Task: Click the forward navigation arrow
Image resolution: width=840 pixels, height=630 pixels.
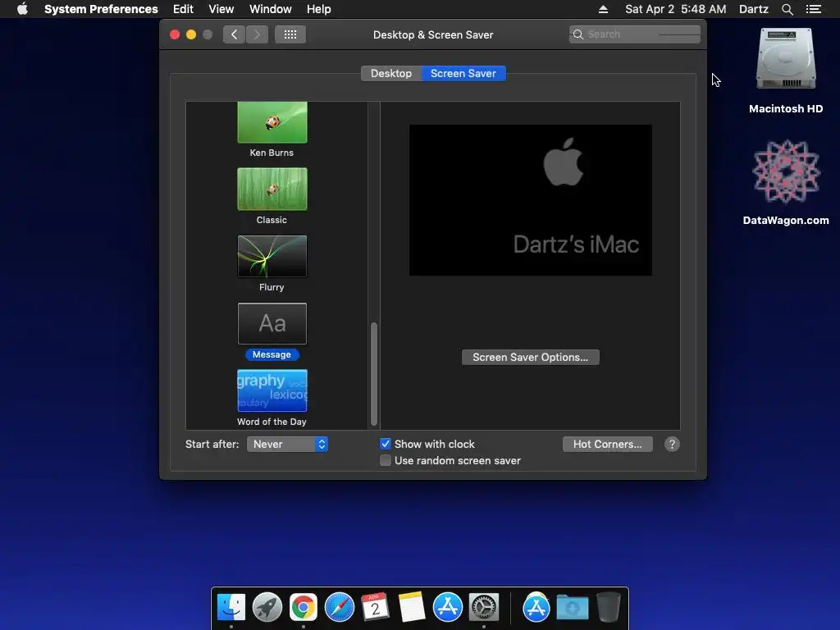Action: (x=257, y=34)
